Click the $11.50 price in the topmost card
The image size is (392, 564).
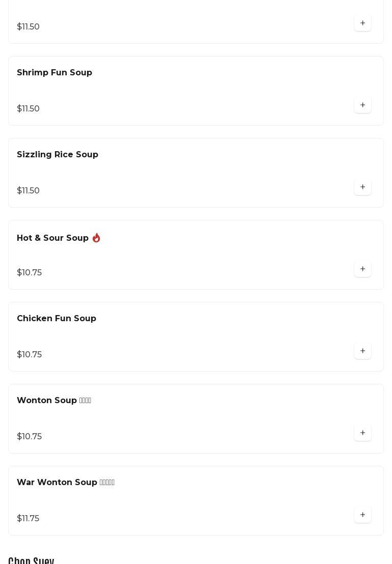28,26
